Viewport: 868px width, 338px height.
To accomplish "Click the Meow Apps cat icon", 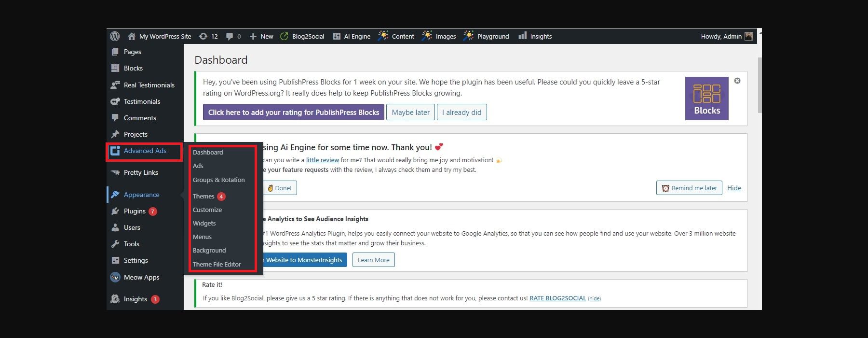I will tap(115, 277).
